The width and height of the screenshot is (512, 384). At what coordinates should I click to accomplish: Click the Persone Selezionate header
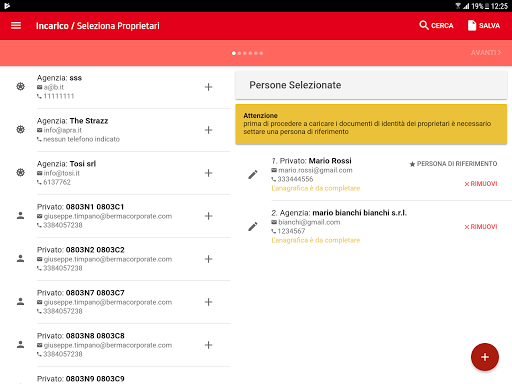pyautogui.click(x=371, y=85)
